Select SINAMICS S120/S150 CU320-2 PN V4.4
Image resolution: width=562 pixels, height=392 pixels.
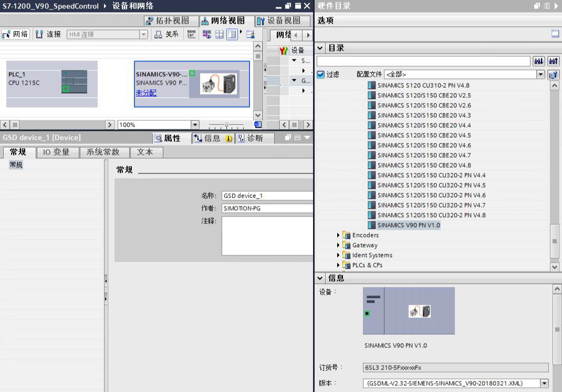tap(432, 176)
